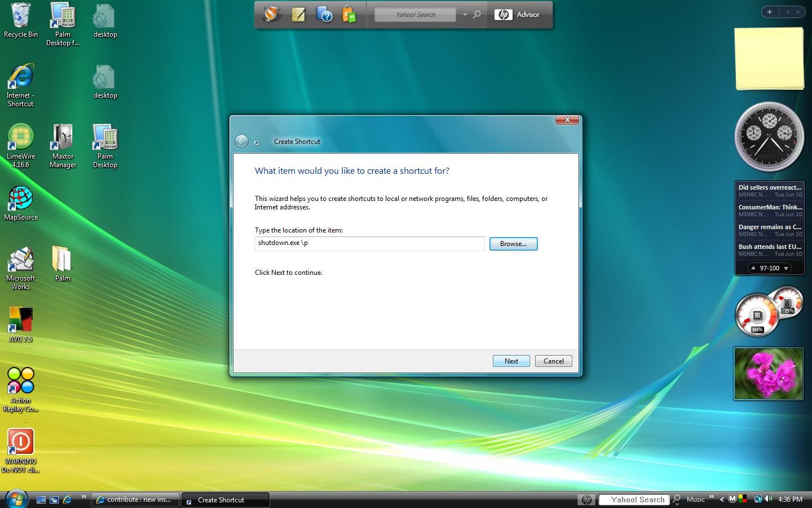Click the Browse button in Create Shortcut
The height and width of the screenshot is (508, 812).
click(513, 244)
